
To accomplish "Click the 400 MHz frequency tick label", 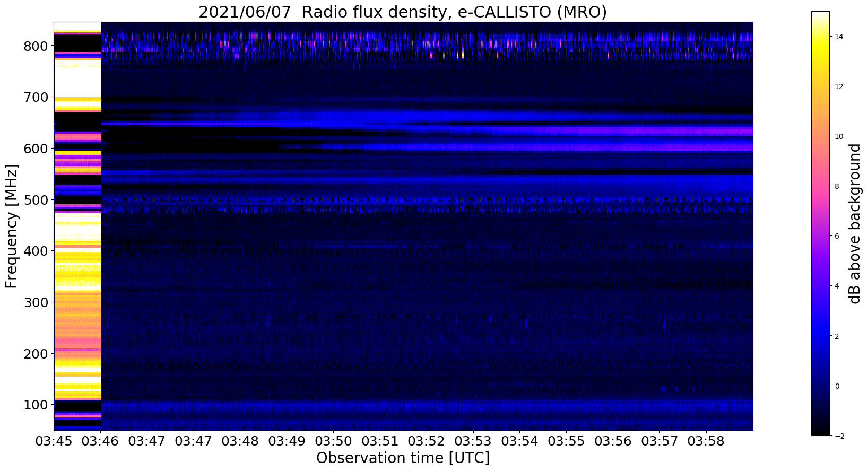I will point(36,251).
